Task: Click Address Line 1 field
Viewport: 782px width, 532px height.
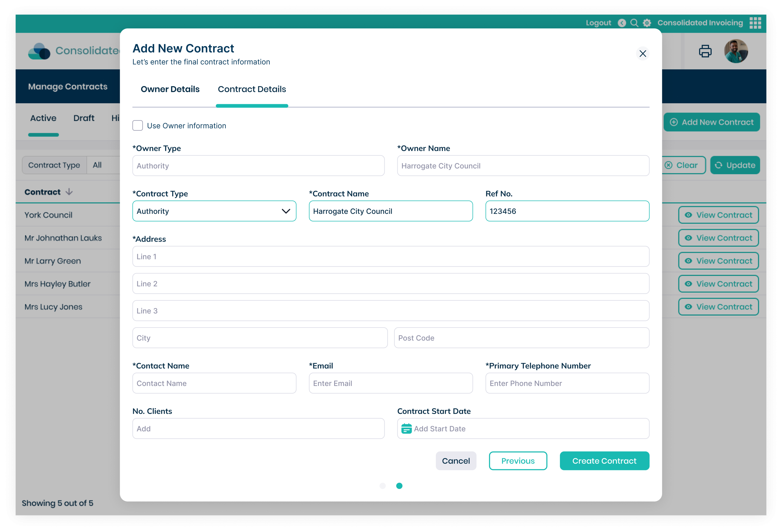Action: pos(391,256)
